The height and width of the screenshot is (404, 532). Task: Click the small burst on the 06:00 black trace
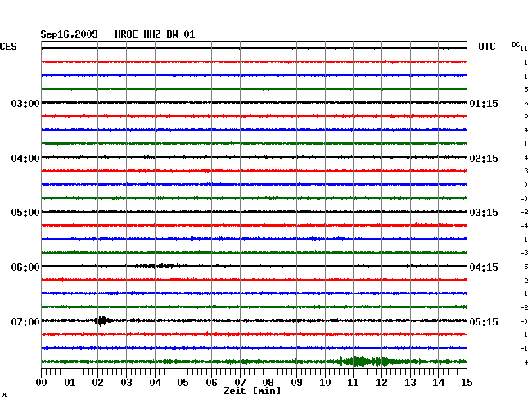click(157, 266)
